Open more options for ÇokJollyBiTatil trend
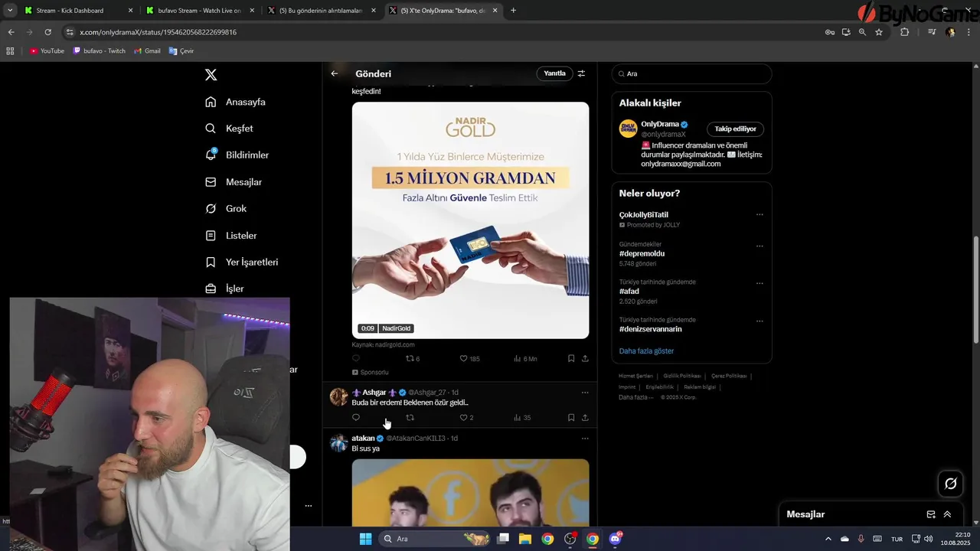980x551 pixels. coord(759,215)
